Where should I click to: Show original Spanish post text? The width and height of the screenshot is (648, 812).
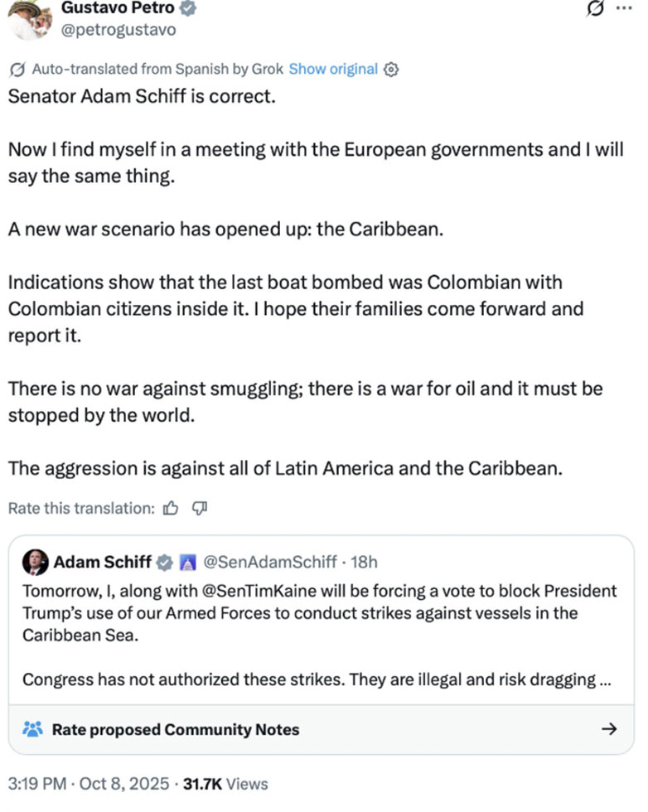pyautogui.click(x=333, y=70)
